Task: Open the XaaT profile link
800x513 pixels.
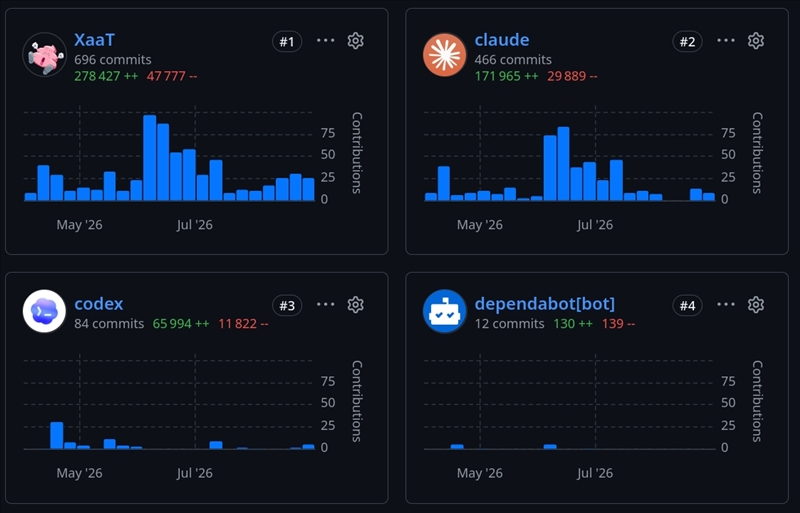Action: pos(94,40)
